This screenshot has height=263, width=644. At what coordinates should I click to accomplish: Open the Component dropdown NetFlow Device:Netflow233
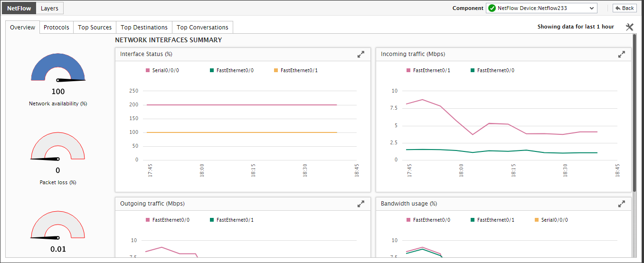coord(541,8)
